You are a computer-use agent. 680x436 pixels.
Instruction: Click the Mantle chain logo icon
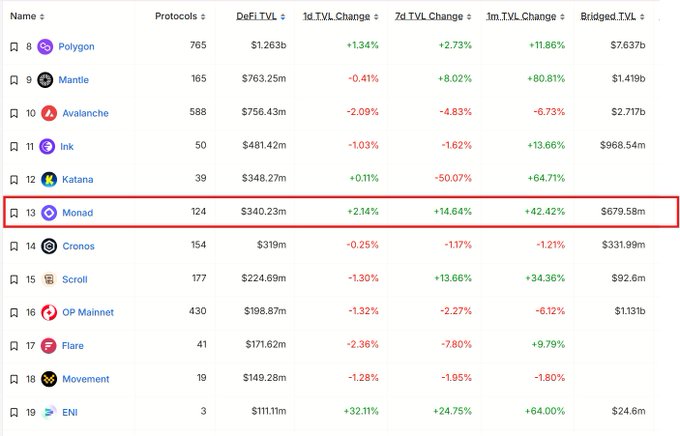pyautogui.click(x=45, y=80)
